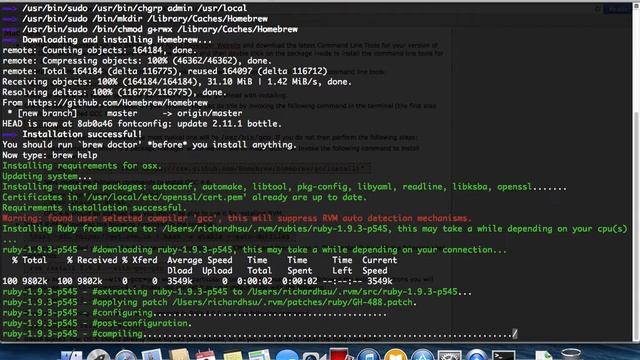Click the 'mkdir /Library/Caches/Homebrew' command line
Viewport: 640px width, 360px height.
tap(145, 19)
